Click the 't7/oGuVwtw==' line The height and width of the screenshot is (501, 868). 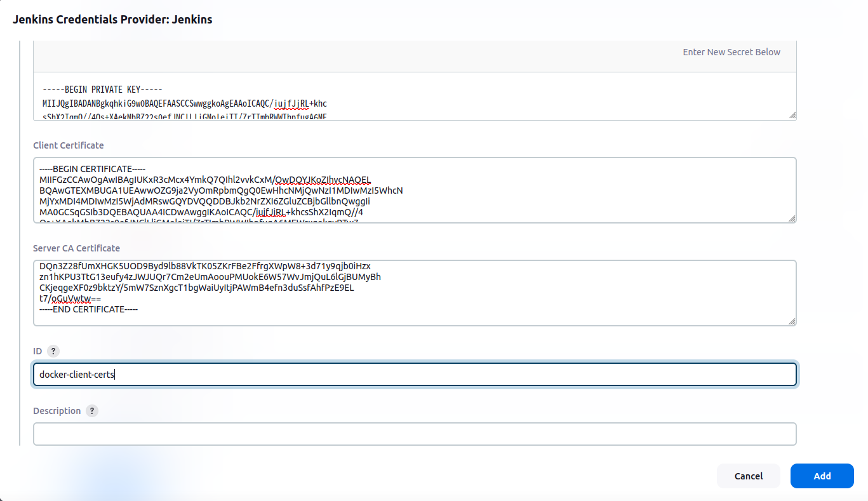coord(70,298)
